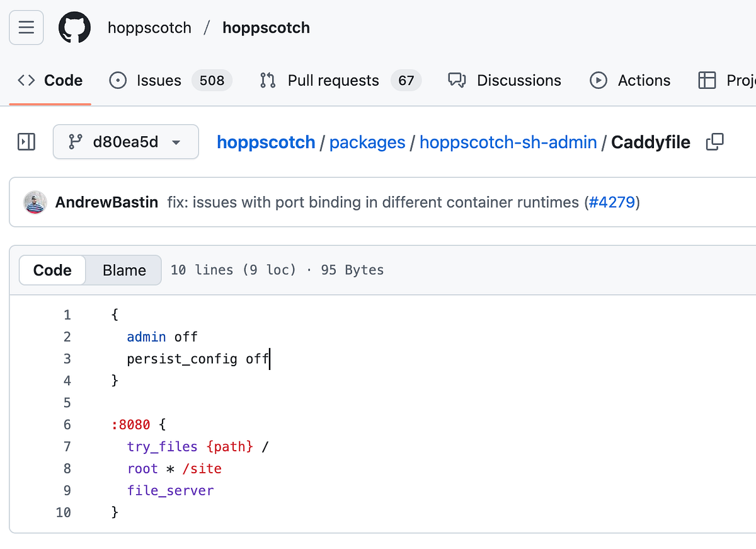This screenshot has height=549, width=756.
Task: Select line number 9
Action: pos(67,490)
